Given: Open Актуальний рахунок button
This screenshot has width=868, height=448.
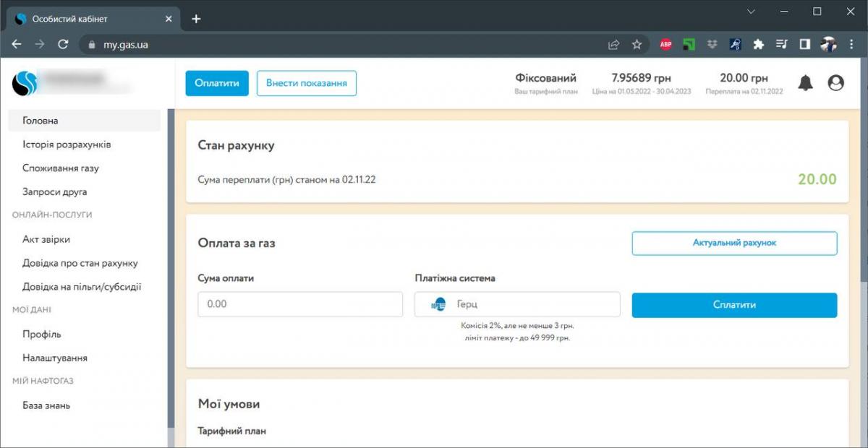Looking at the screenshot, I should pyautogui.click(x=734, y=244).
